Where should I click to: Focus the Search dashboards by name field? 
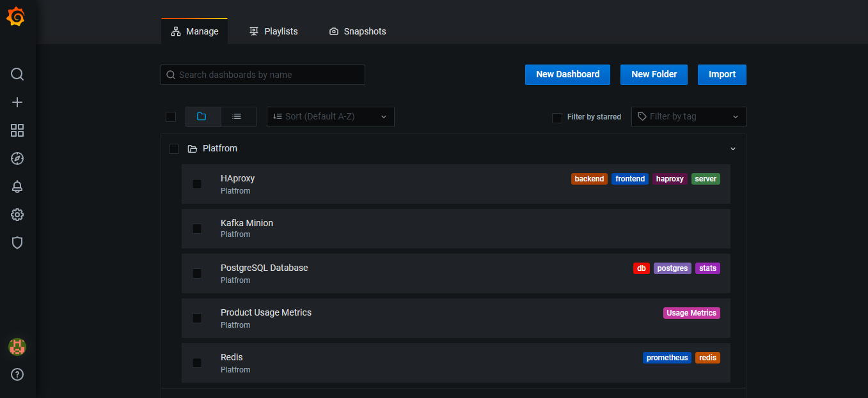[263, 75]
